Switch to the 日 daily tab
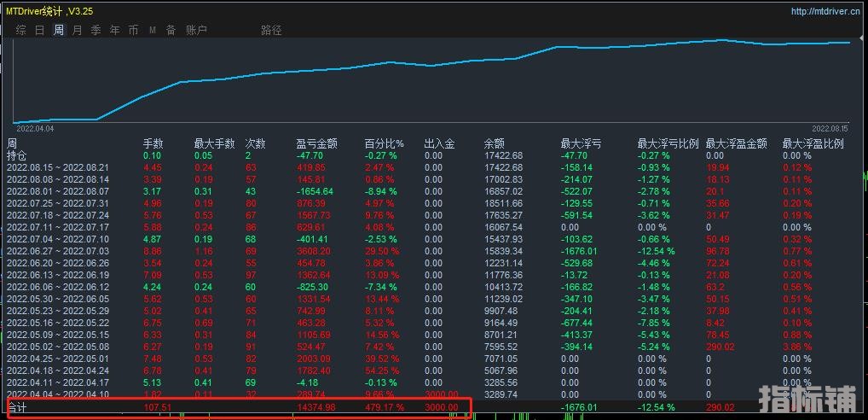The image size is (868, 420). 40,31
